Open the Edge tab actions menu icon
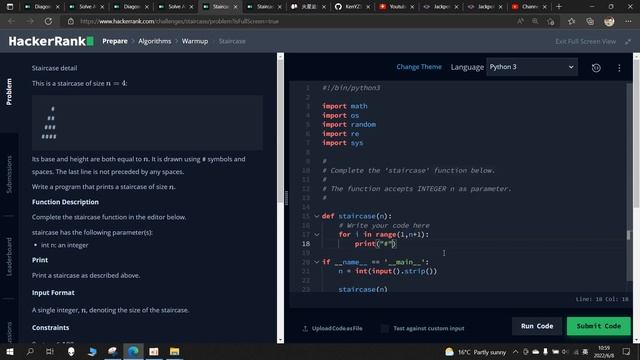Screen dimensions: 640x360 click(10, 7)
